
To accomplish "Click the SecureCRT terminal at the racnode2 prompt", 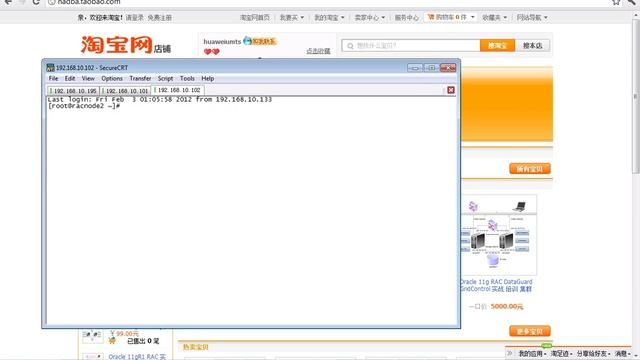I will pyautogui.click(x=84, y=106).
